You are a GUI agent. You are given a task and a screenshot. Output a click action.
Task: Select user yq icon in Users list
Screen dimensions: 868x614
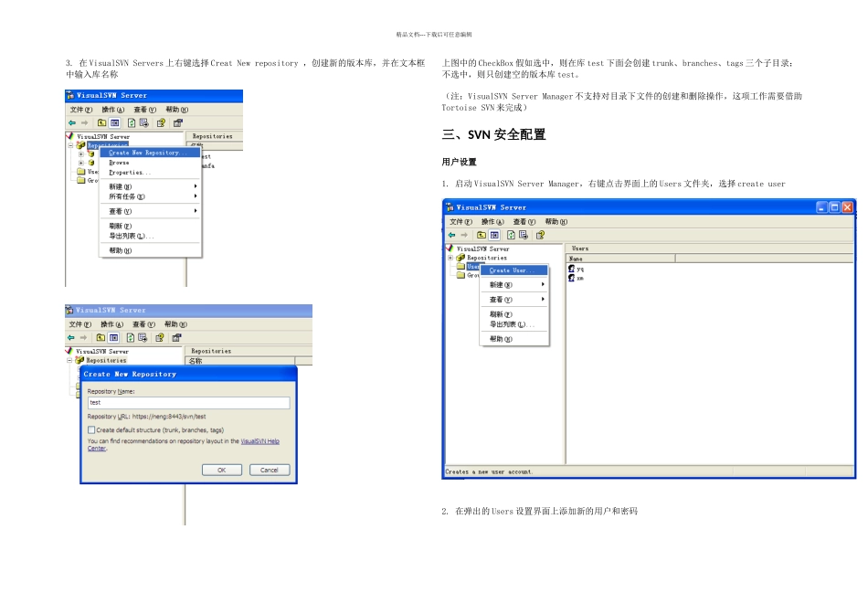tap(571, 269)
